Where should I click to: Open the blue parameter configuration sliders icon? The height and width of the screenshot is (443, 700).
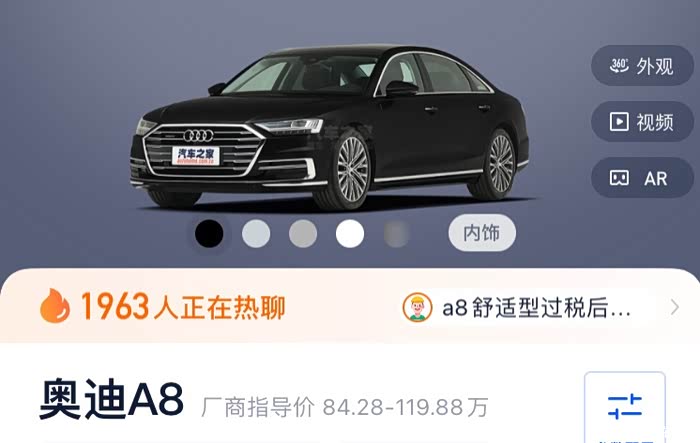pyautogui.click(x=625, y=406)
